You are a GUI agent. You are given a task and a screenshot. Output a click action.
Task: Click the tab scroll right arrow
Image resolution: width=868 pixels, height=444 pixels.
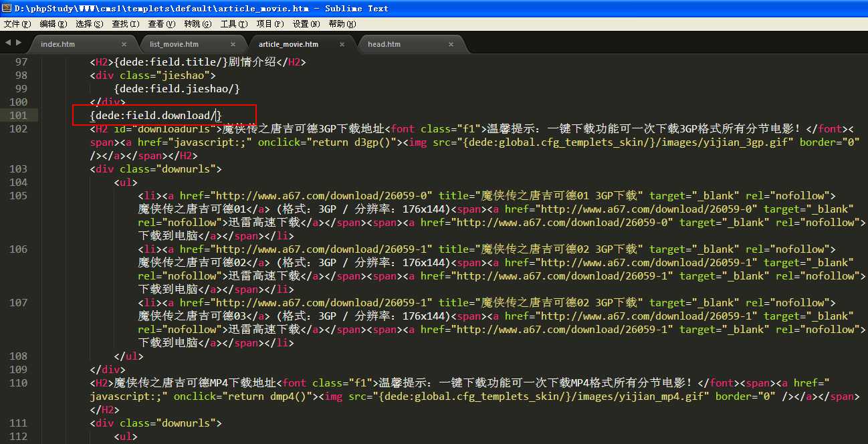[x=19, y=43]
